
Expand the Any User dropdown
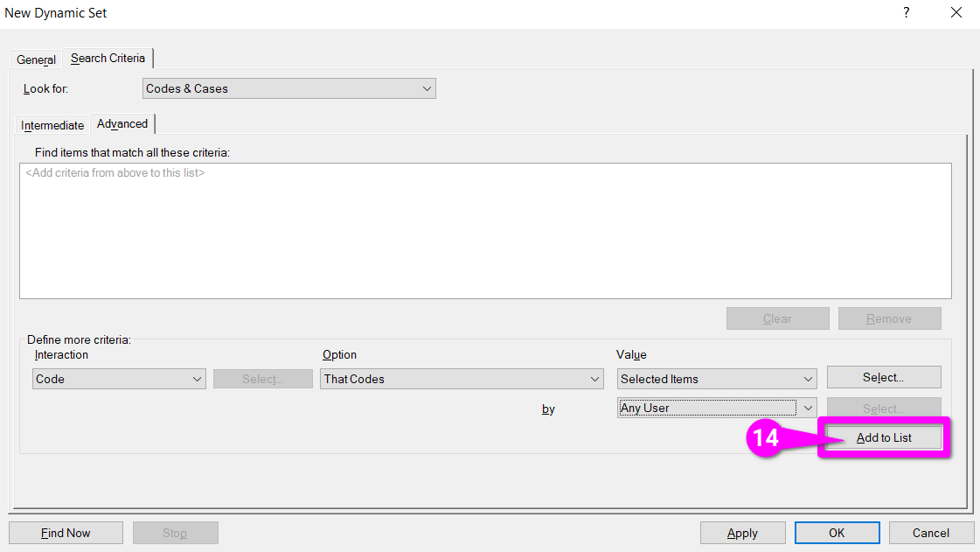coord(717,408)
